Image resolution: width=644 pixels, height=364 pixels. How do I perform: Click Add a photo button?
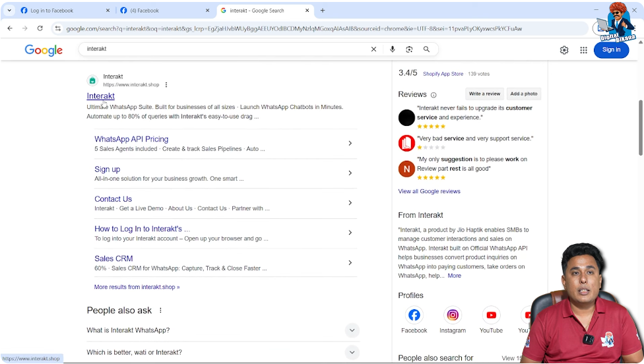[524, 94]
